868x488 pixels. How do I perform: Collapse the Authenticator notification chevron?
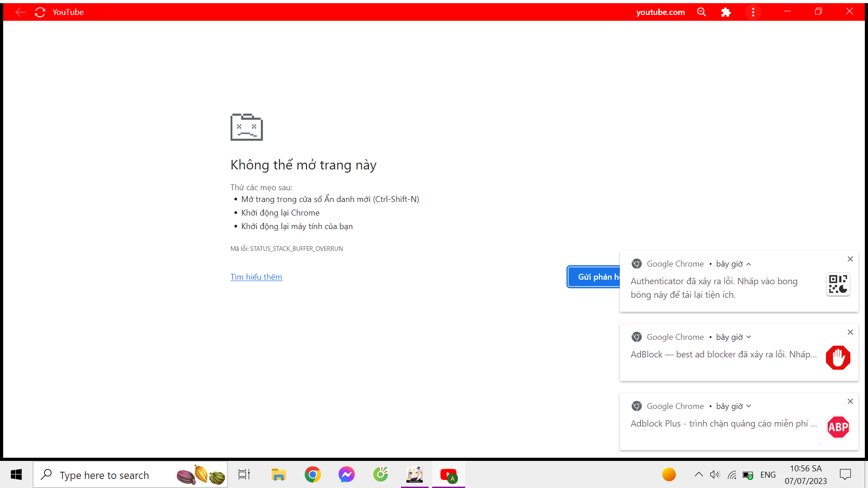pos(749,264)
